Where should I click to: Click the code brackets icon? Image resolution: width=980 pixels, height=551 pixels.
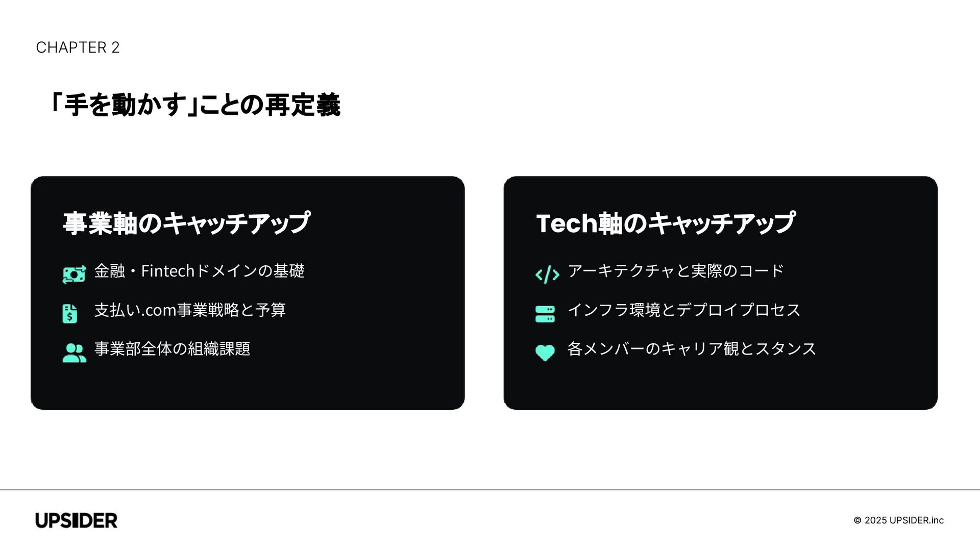(547, 274)
